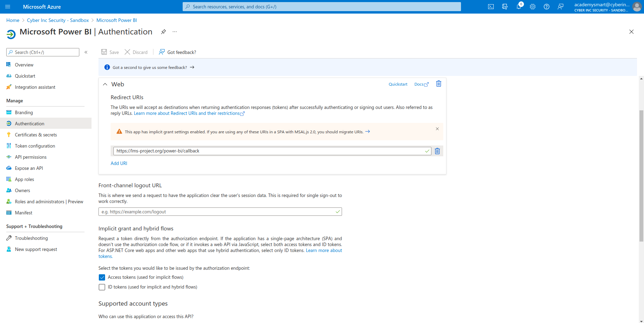The image size is (644, 323).
Task: Click the scrollbar down arrow
Action: 641,321
